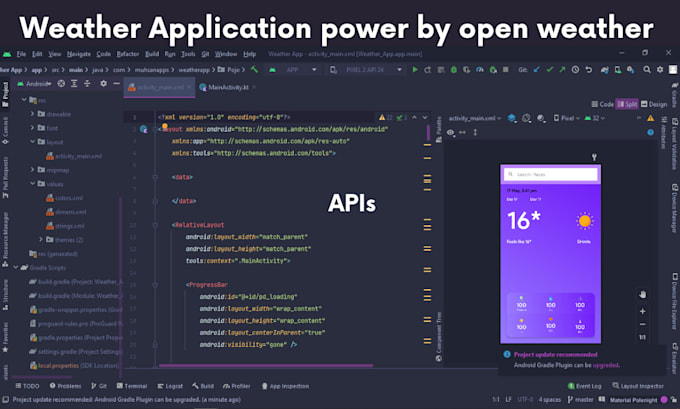
Task: Toggle the Palette side tab in designer
Action: (x=438, y=130)
